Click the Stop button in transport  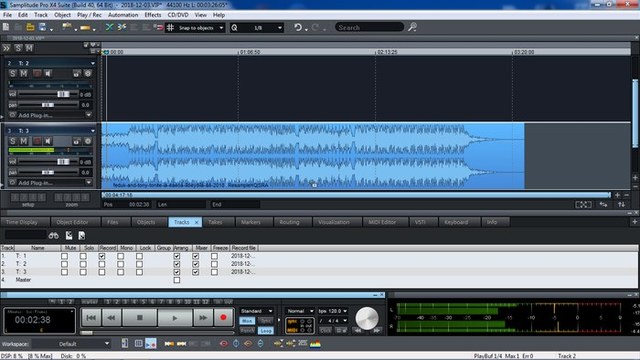point(140,318)
